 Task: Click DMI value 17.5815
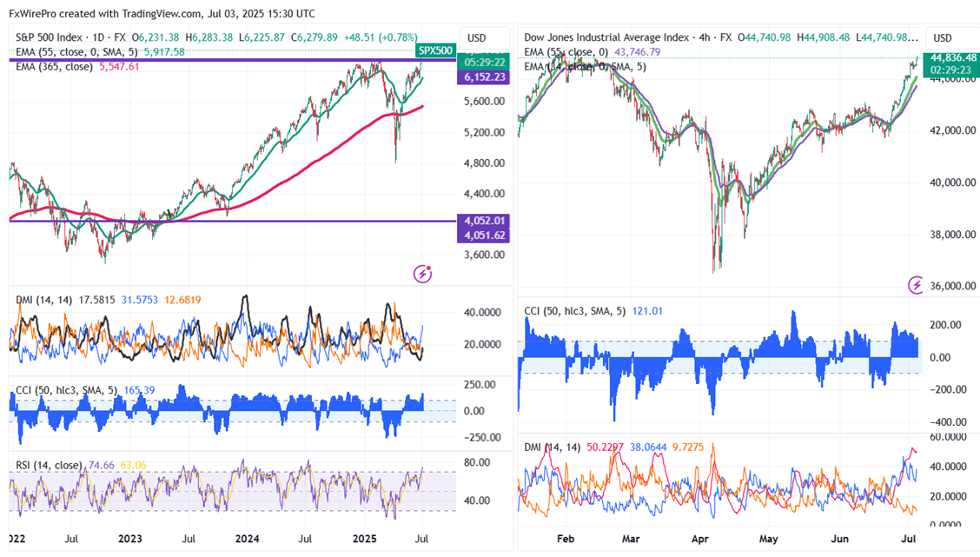(97, 300)
